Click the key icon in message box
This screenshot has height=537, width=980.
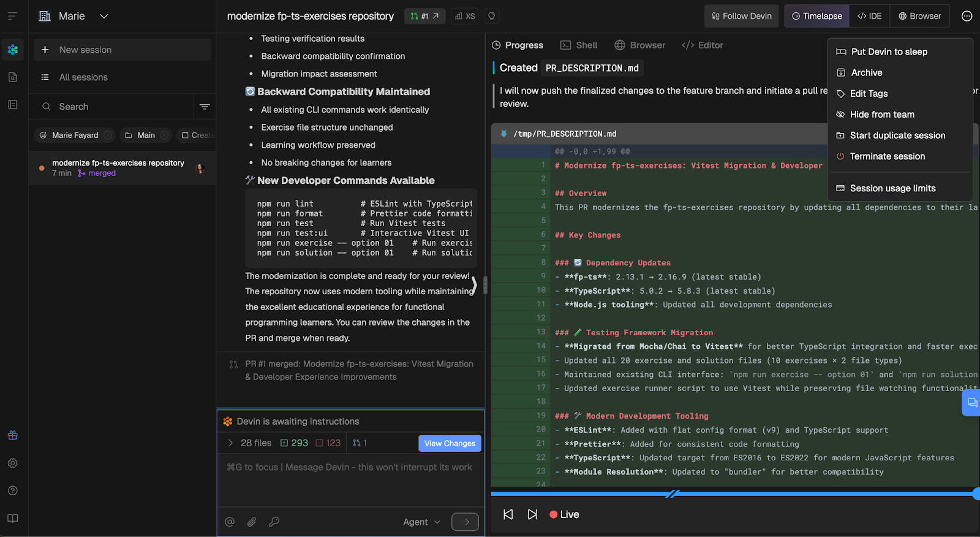pyautogui.click(x=274, y=522)
